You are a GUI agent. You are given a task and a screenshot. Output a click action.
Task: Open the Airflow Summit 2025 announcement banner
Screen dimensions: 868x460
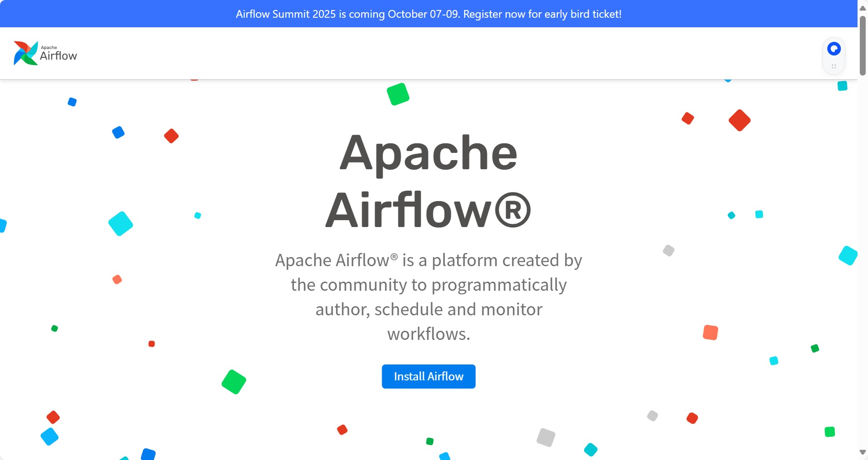pyautogui.click(x=429, y=14)
